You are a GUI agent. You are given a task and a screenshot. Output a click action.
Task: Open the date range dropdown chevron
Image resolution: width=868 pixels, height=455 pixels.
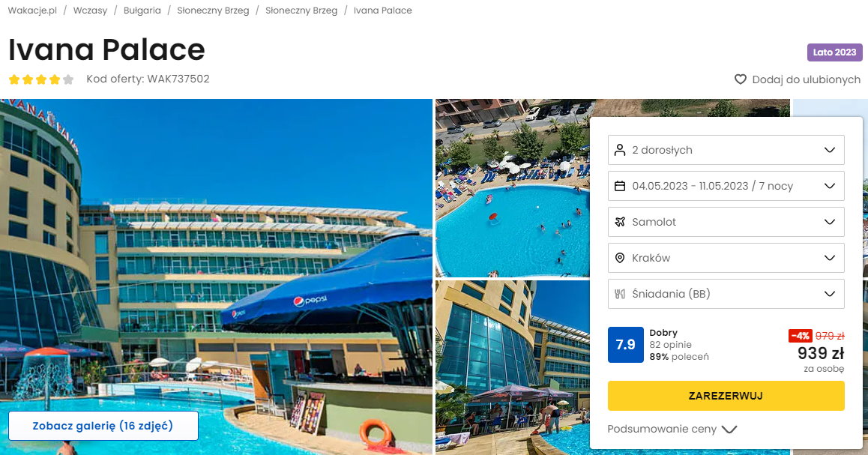[x=829, y=186]
